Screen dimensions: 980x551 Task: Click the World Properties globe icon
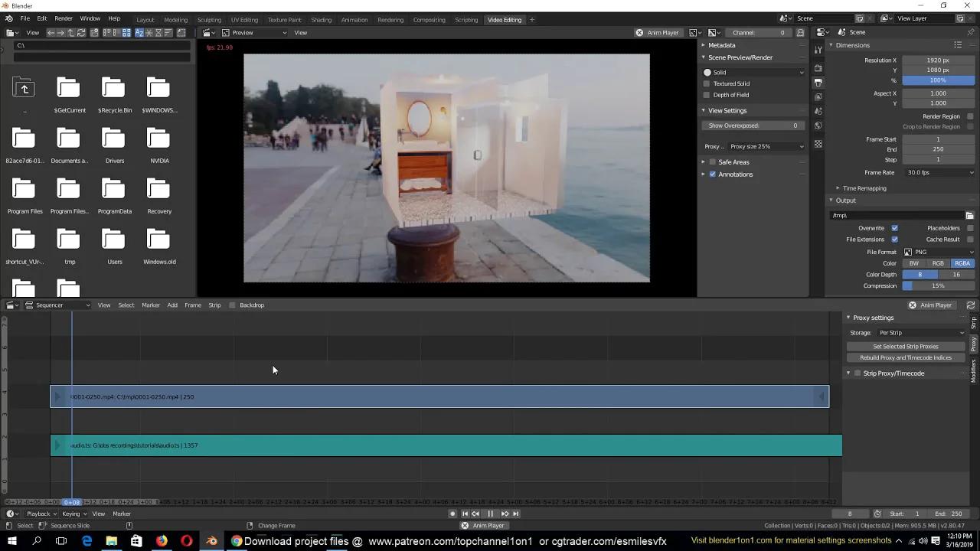click(x=818, y=124)
